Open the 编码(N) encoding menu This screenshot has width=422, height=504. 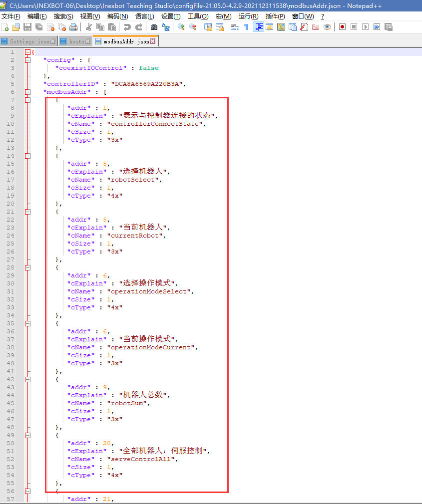[x=117, y=16]
